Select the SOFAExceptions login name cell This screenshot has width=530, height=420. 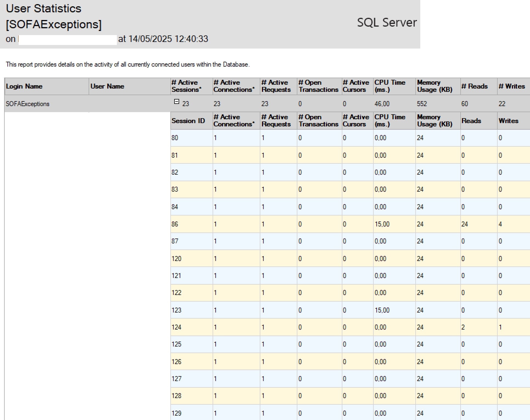tap(27, 104)
